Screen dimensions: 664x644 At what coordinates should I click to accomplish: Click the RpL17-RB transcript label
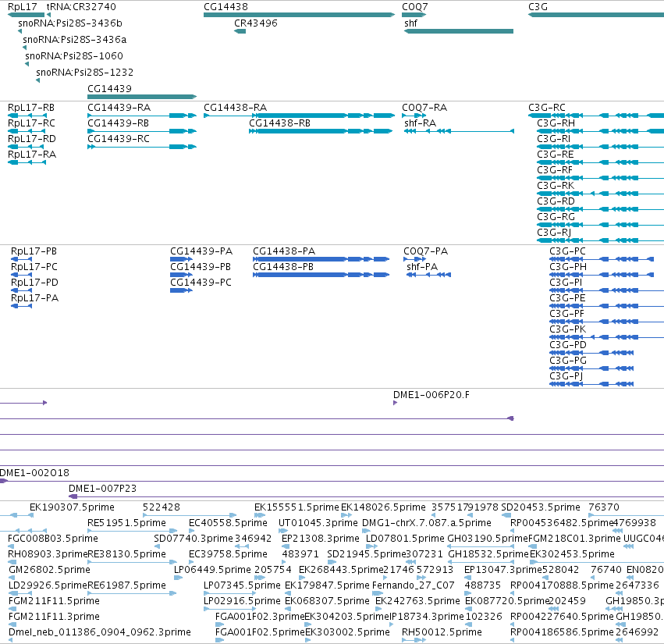pos(31,108)
